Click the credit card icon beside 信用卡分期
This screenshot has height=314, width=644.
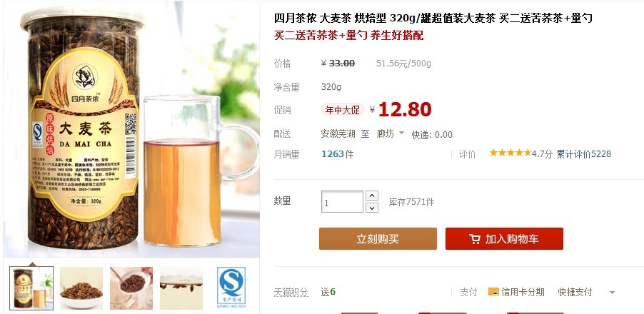click(493, 292)
